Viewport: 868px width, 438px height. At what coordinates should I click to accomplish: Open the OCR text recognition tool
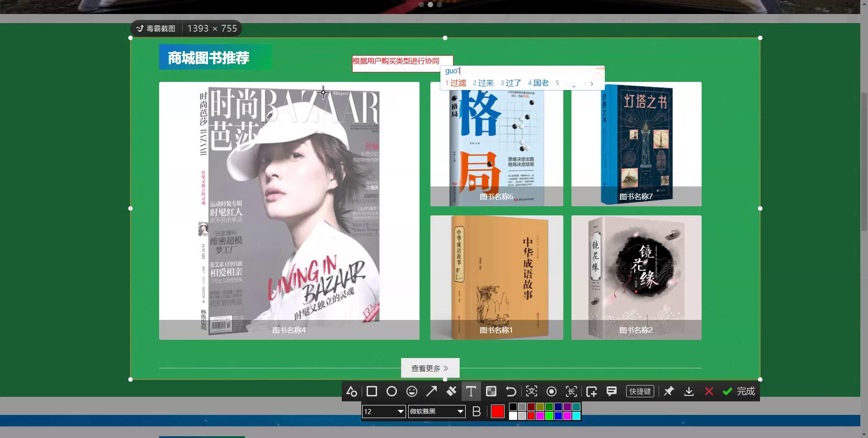click(532, 391)
